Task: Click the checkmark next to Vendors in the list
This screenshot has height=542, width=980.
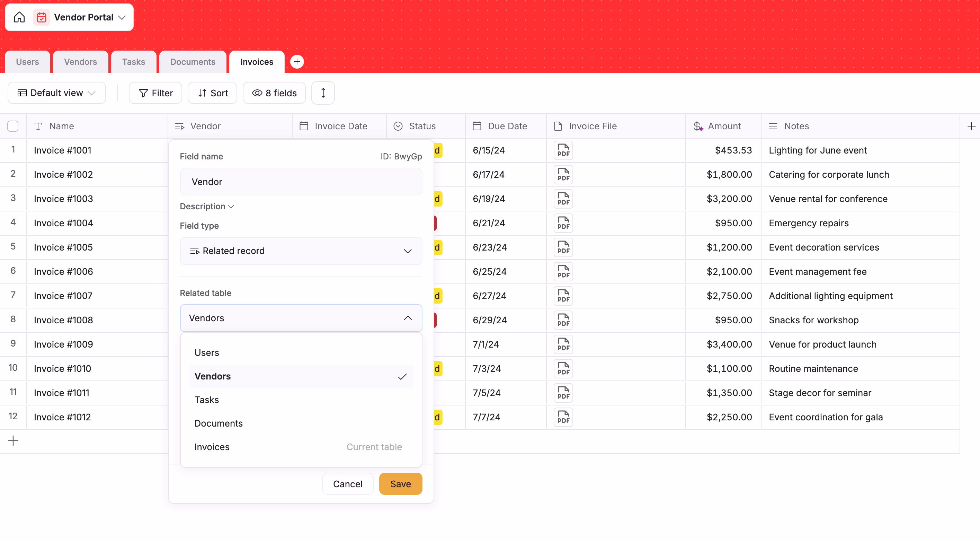Action: tap(402, 376)
